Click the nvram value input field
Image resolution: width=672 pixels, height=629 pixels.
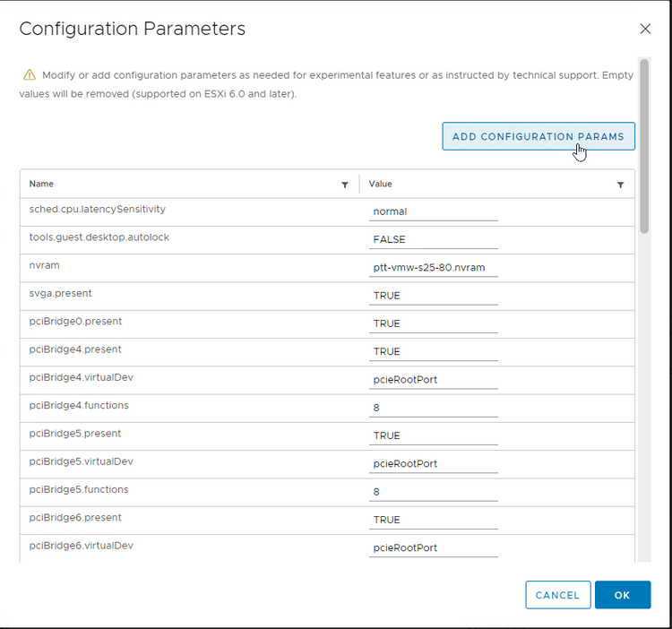tap(434, 267)
